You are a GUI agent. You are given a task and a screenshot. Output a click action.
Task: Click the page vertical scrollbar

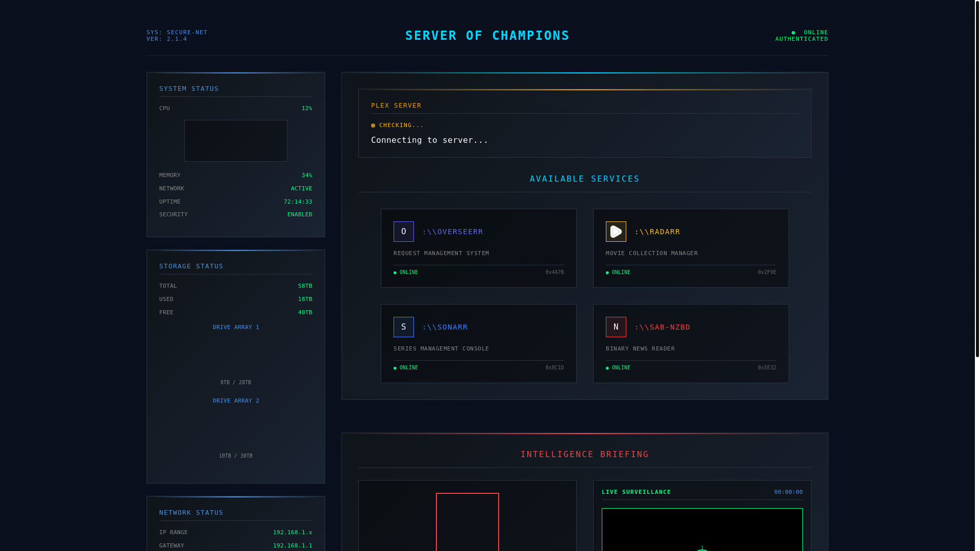(x=977, y=179)
